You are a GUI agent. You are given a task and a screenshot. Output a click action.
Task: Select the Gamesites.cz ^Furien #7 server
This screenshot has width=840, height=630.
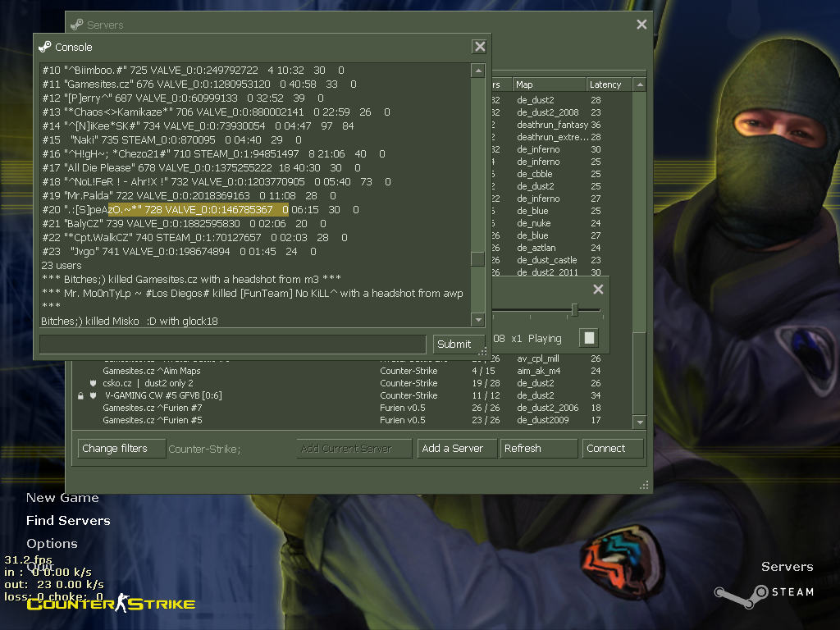pos(153,408)
